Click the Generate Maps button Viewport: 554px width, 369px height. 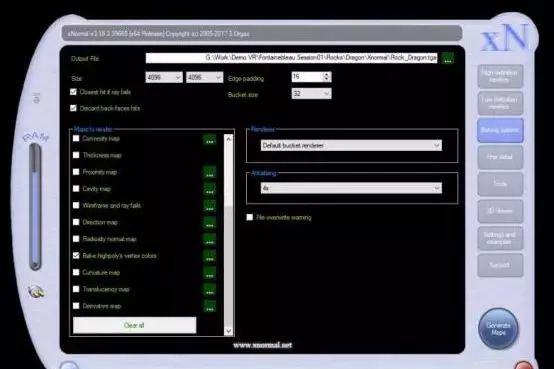(x=498, y=329)
